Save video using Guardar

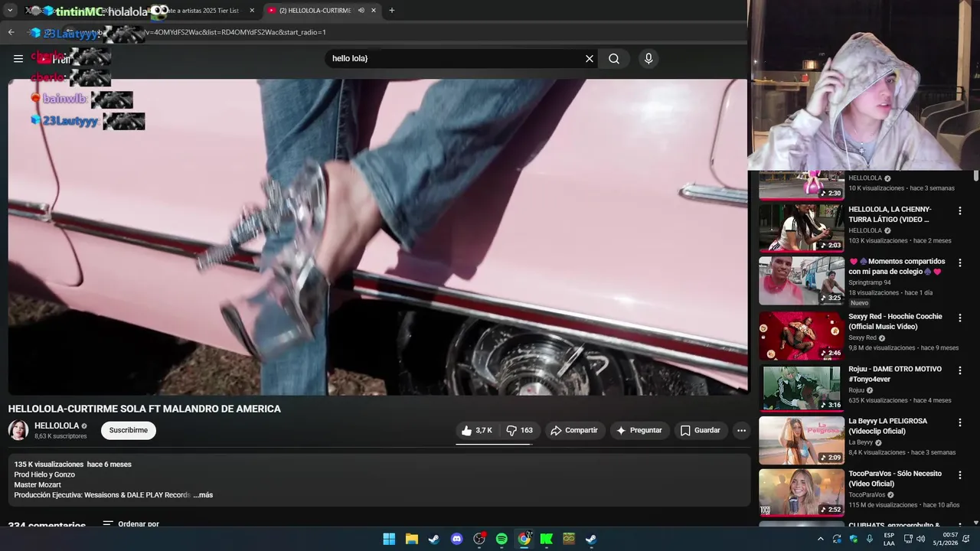(x=701, y=430)
